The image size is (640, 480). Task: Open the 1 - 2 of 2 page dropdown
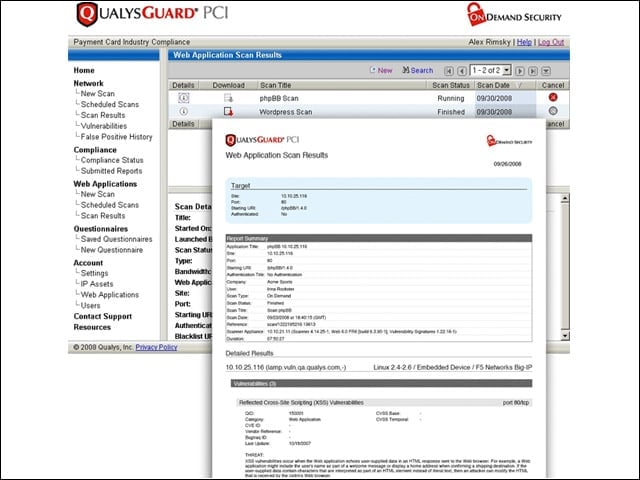[x=491, y=70]
